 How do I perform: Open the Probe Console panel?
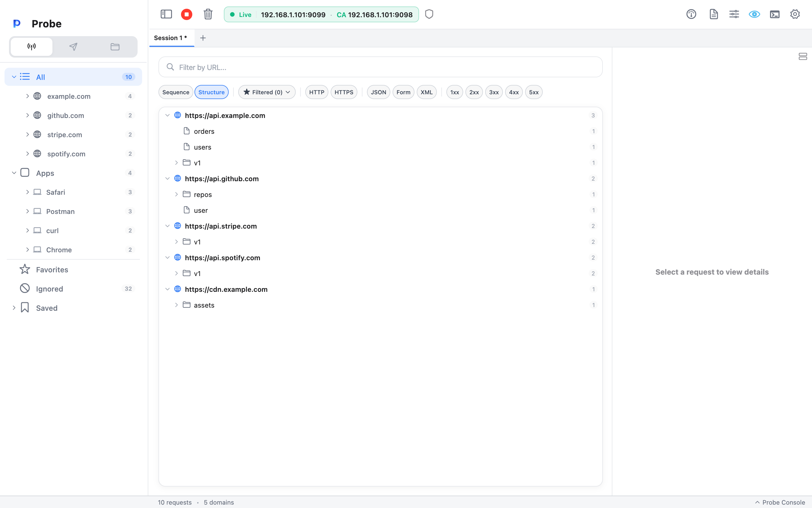780,502
